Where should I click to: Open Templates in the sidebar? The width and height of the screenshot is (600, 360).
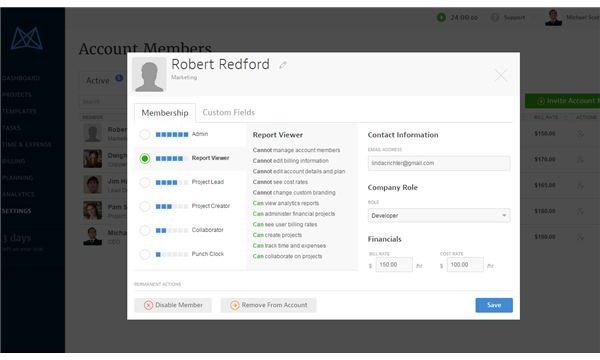19,111
